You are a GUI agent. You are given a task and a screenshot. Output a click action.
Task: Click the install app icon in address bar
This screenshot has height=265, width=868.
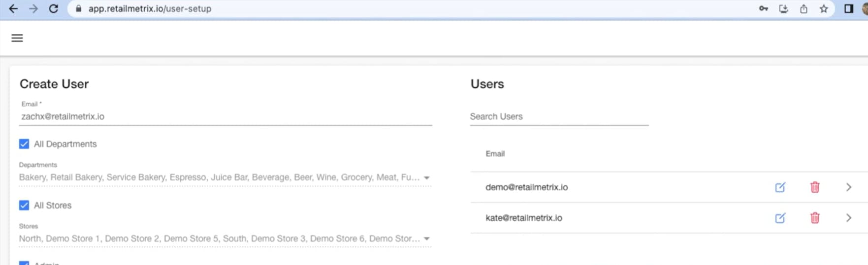click(x=783, y=9)
